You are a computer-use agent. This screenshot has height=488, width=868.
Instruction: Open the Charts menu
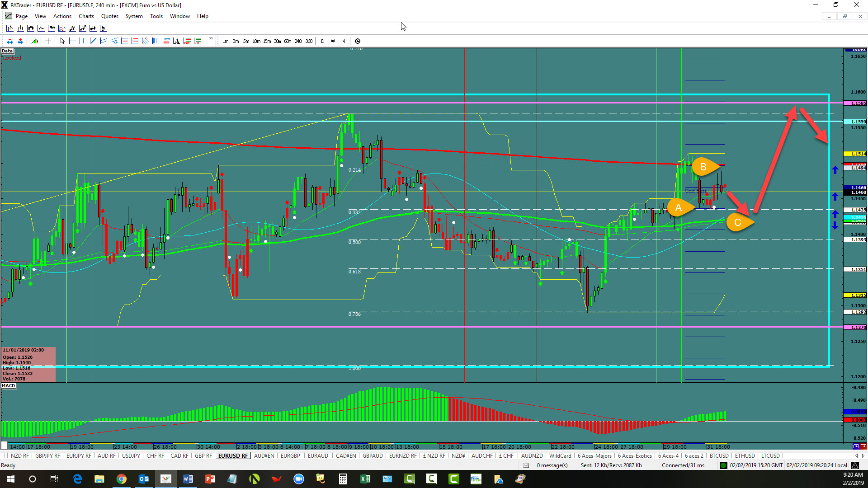tap(86, 16)
